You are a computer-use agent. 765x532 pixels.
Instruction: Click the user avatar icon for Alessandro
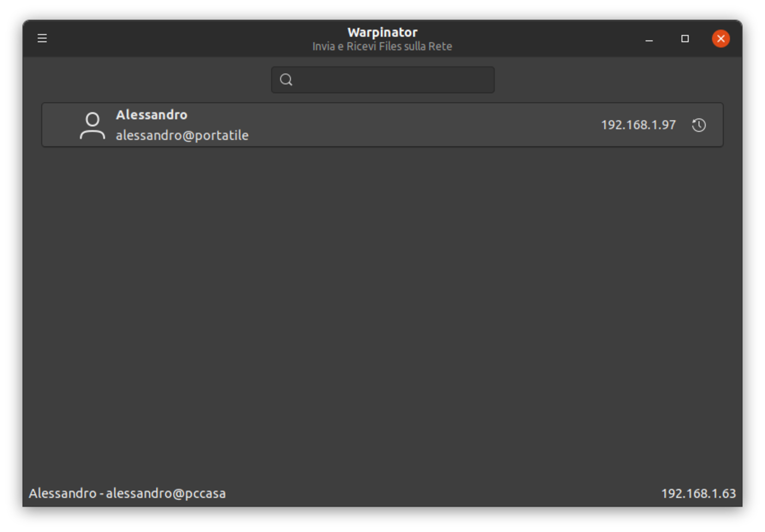[92, 125]
